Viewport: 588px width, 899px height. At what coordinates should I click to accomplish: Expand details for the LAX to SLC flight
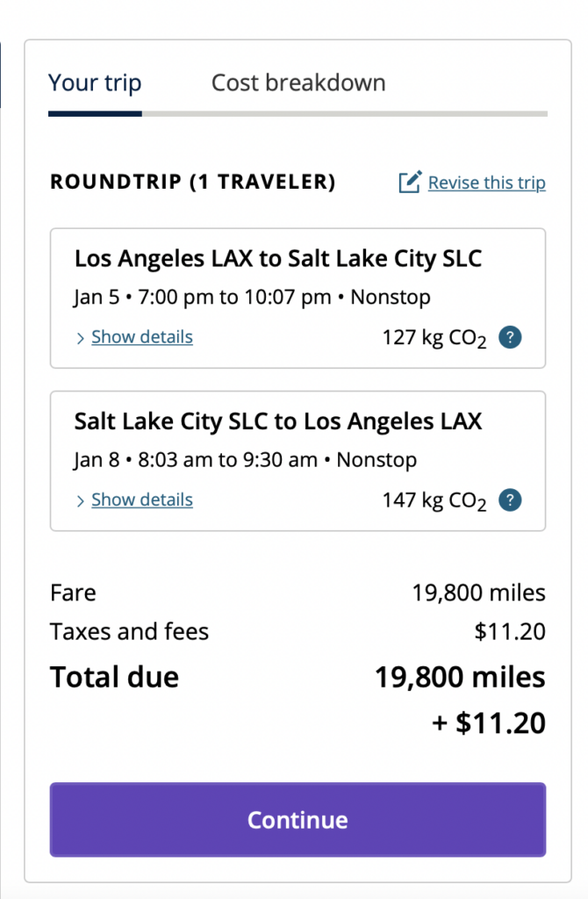141,337
